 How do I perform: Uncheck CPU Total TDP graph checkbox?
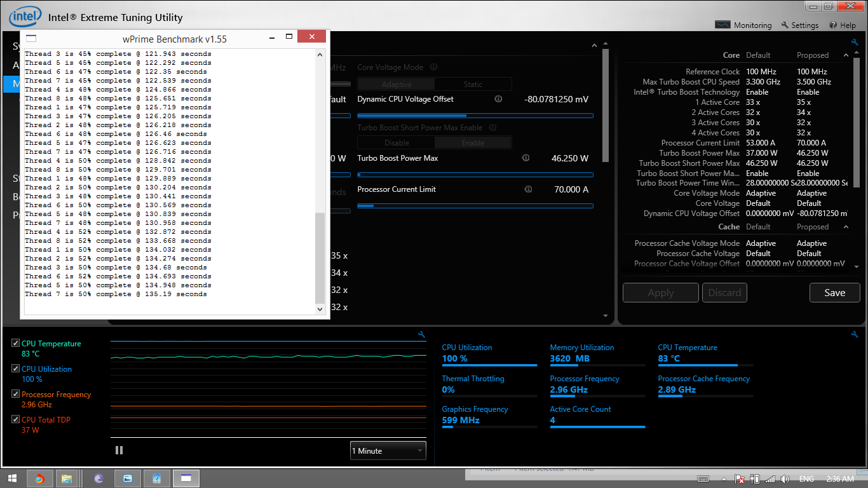(x=15, y=419)
